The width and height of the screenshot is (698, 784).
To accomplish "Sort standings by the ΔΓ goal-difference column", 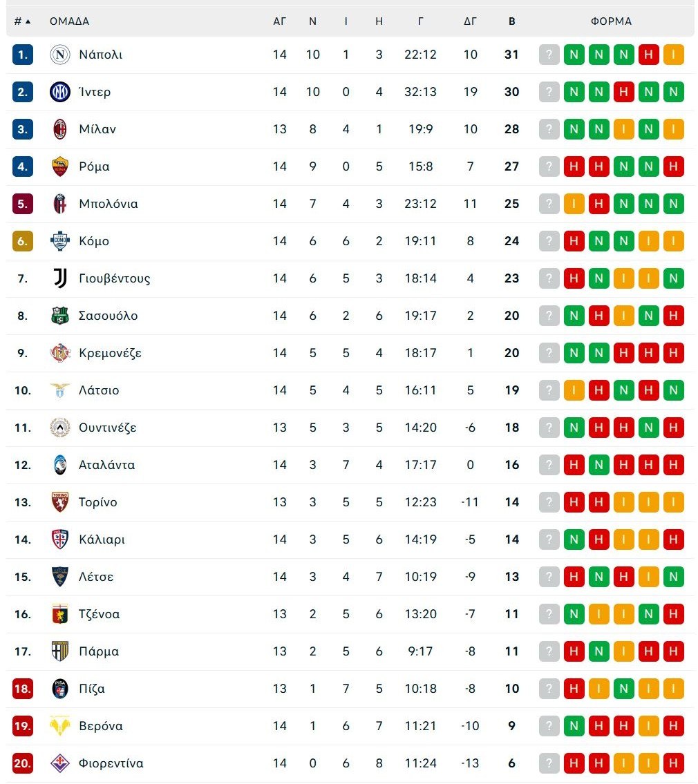I will [x=470, y=21].
